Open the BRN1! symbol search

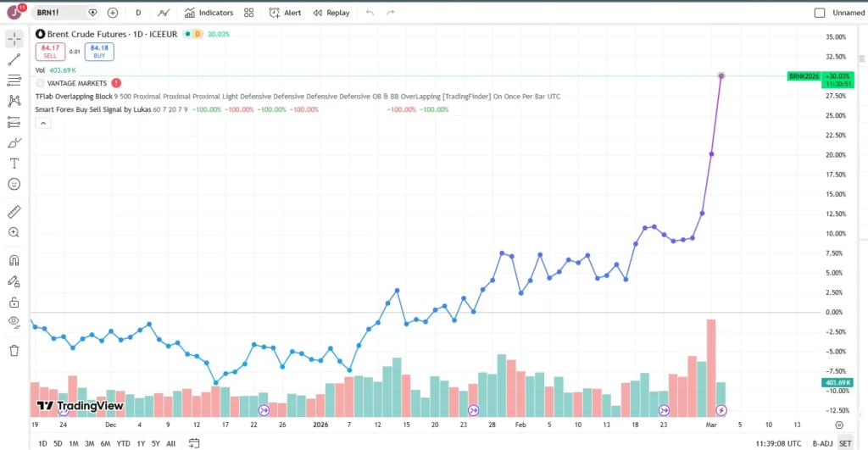coord(58,12)
